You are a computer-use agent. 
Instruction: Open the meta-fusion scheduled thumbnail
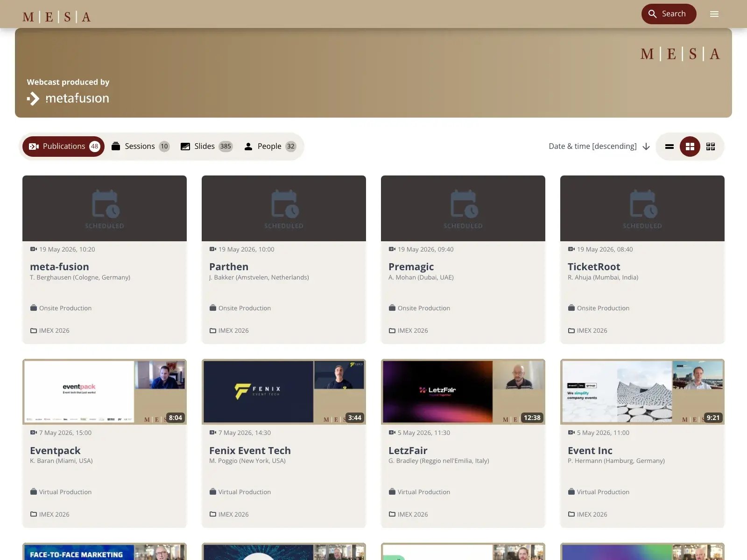pos(105,208)
